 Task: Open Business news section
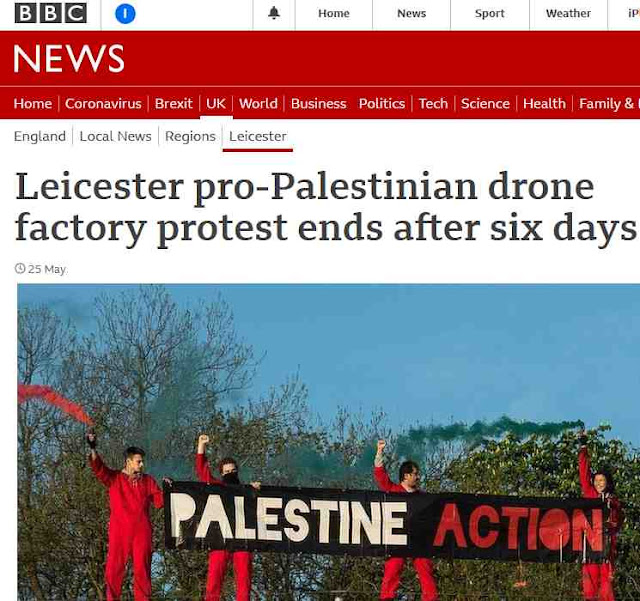(x=318, y=104)
